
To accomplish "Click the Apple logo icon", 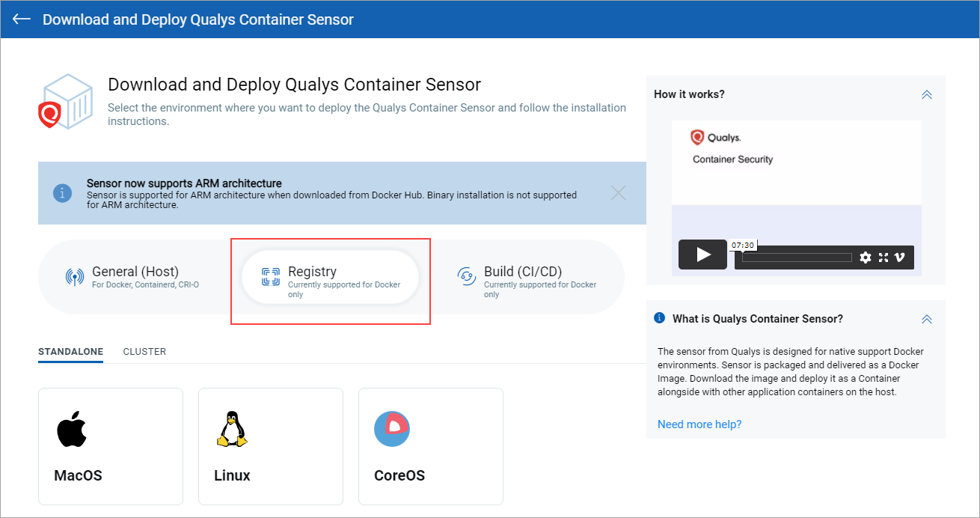I will tap(72, 429).
